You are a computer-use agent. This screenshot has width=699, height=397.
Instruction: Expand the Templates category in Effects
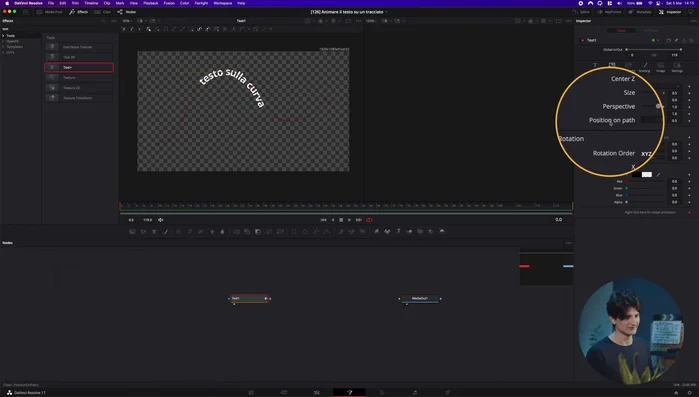[4, 47]
